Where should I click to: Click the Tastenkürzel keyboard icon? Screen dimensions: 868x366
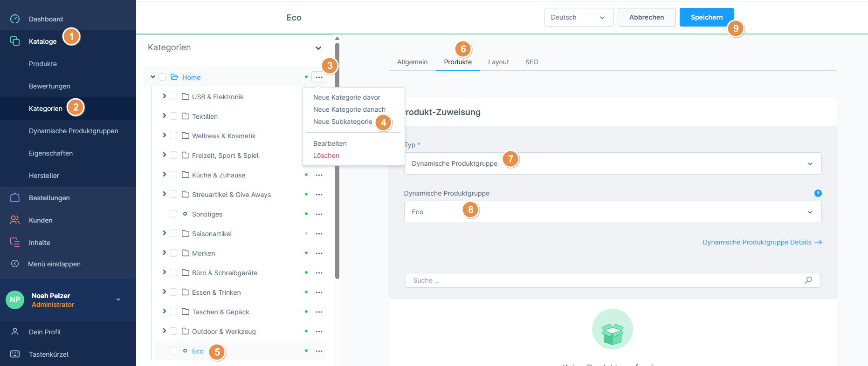(15, 354)
